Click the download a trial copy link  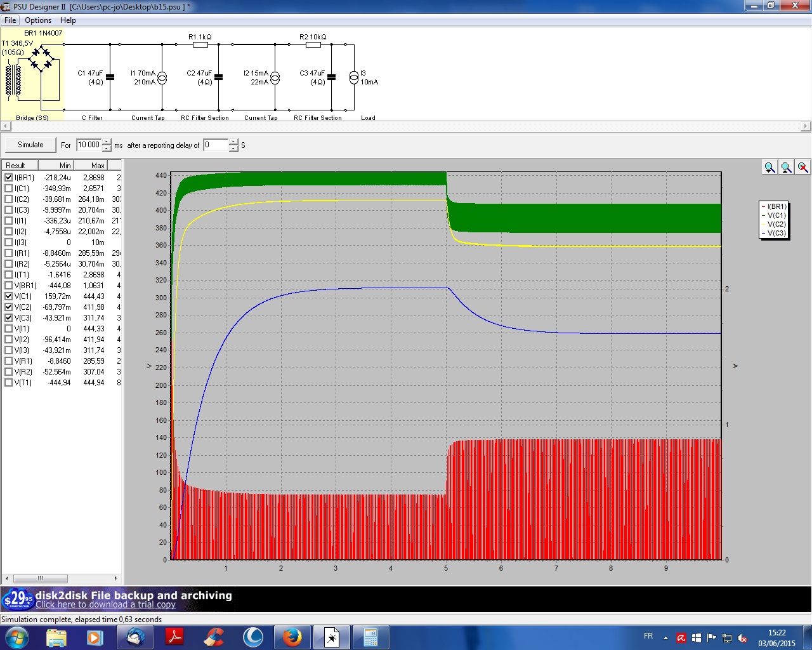click(x=105, y=604)
